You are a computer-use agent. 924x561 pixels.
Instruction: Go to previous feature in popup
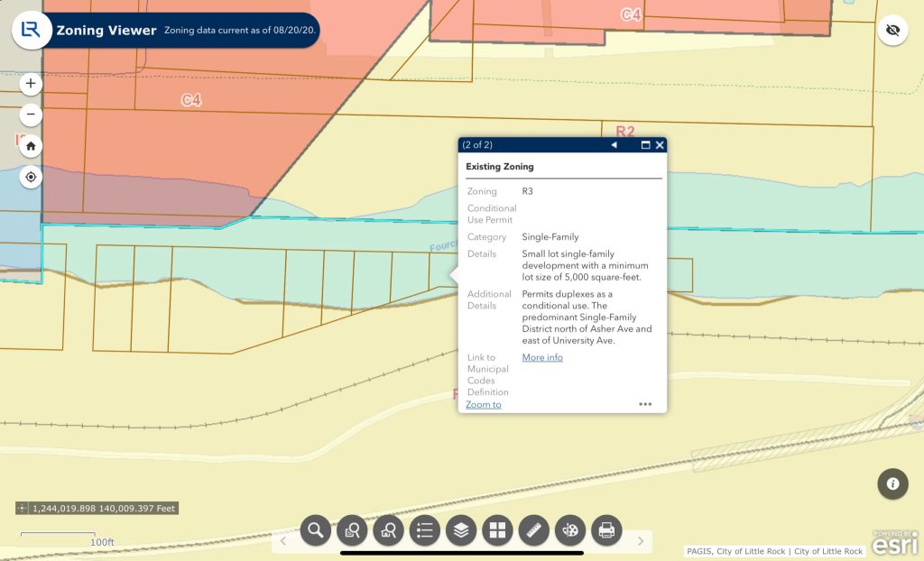[x=614, y=145]
